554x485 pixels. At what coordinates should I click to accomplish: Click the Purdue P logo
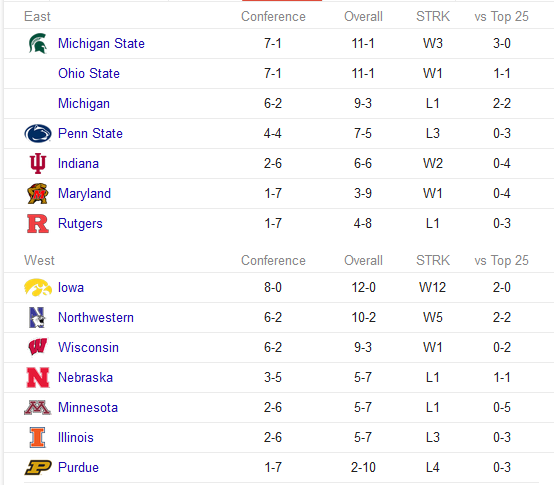coord(37,468)
